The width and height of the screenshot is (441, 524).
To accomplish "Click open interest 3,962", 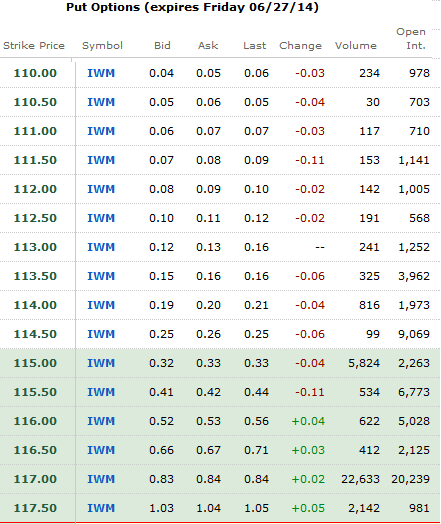I will pos(414,277).
